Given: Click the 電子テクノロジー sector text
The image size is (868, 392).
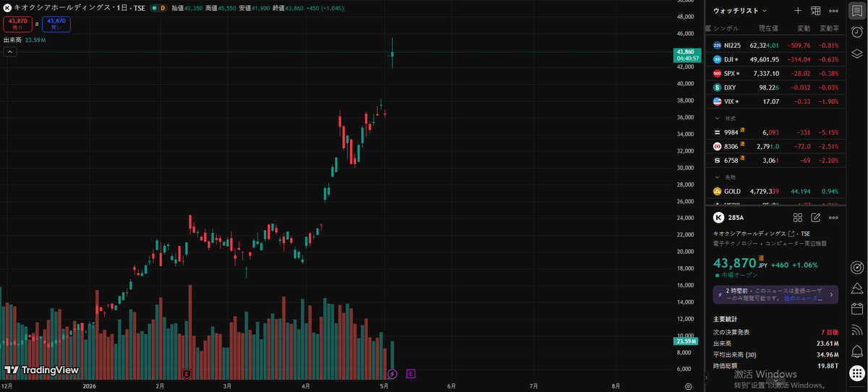Looking at the screenshot, I should [734, 244].
